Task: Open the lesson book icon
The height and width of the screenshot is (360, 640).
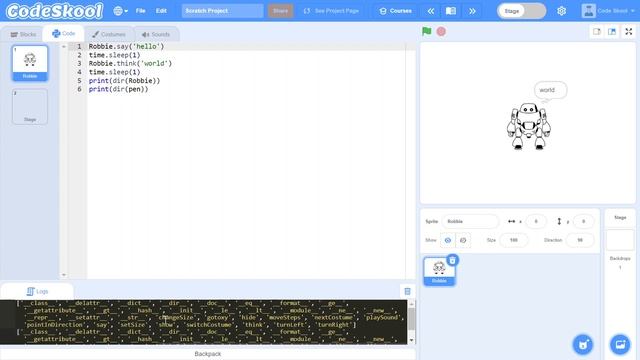Action: [x=451, y=11]
